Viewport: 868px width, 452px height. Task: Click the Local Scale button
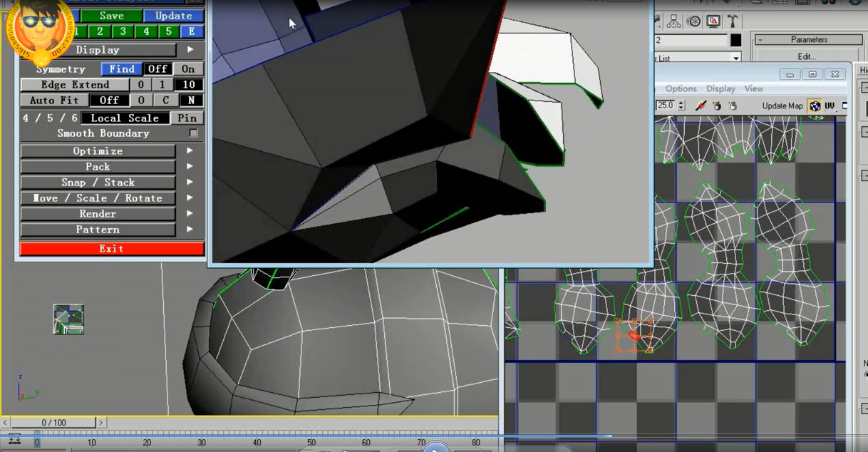pos(125,118)
